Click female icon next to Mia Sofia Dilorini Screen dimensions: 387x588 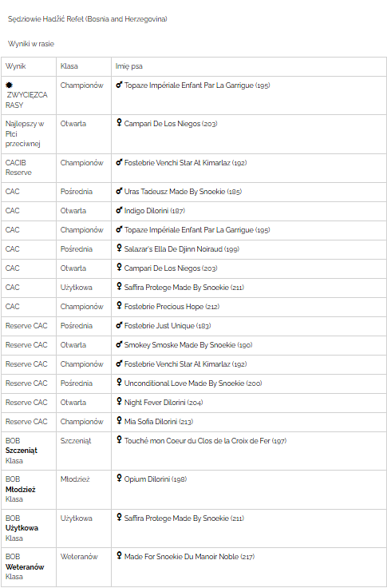[119, 421]
